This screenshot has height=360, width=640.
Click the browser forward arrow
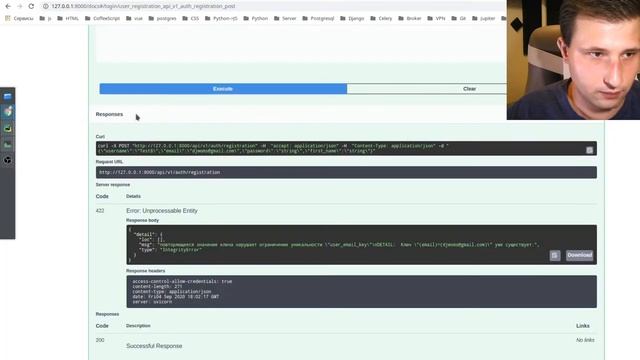click(x=19, y=6)
